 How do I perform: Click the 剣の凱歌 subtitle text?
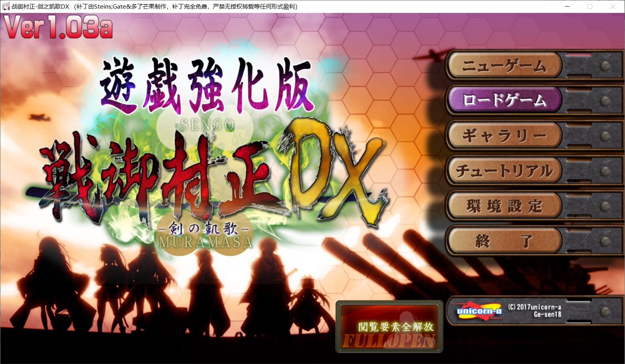tap(204, 228)
